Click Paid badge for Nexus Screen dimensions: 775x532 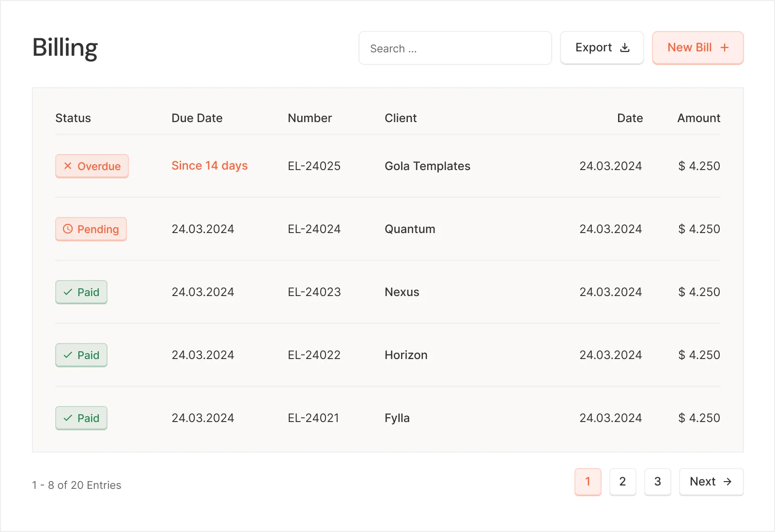pos(81,292)
